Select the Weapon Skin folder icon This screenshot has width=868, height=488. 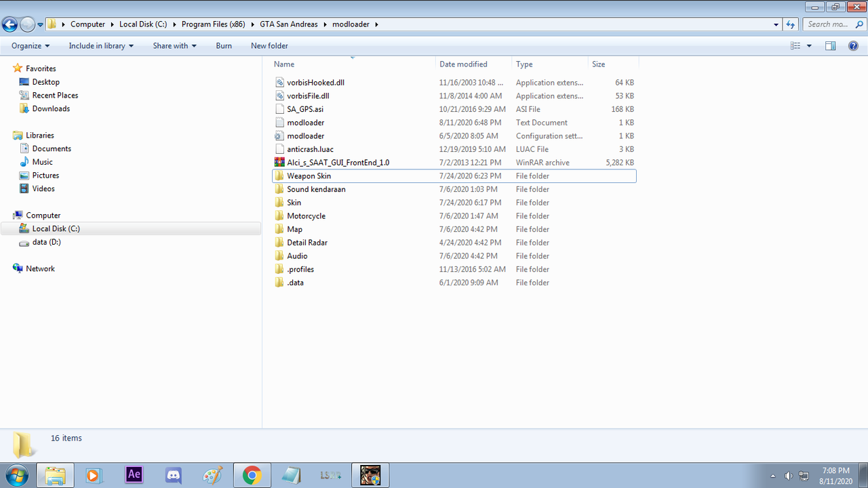[279, 176]
